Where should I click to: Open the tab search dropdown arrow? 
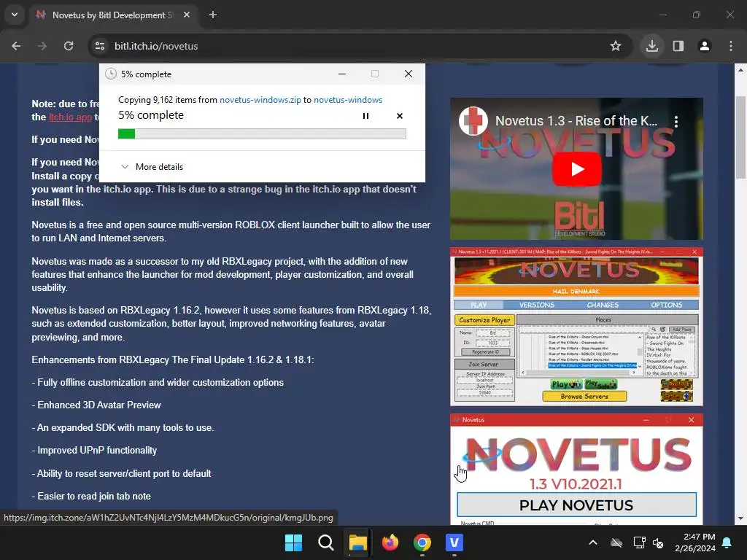pos(15,15)
